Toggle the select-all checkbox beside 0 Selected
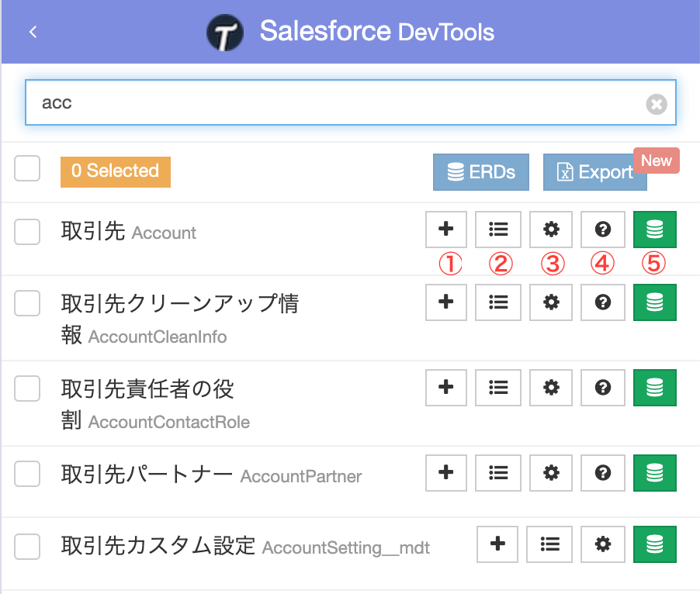The height and width of the screenshot is (594, 700). point(27,168)
